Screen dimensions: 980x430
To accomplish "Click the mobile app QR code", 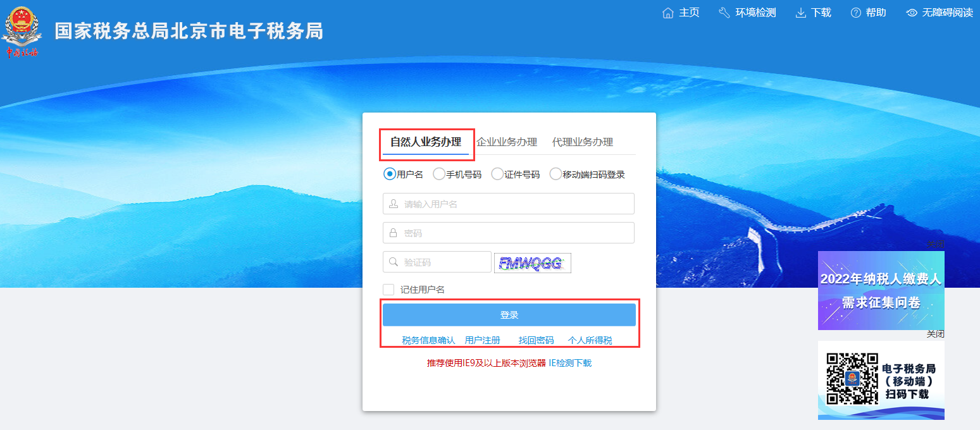I will [852, 379].
